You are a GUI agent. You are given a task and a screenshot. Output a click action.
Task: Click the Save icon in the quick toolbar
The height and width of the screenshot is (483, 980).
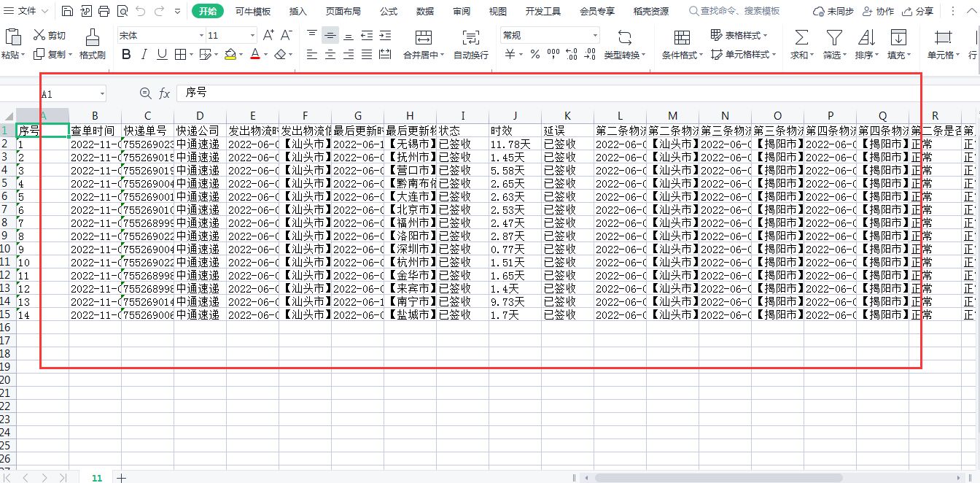click(x=67, y=11)
